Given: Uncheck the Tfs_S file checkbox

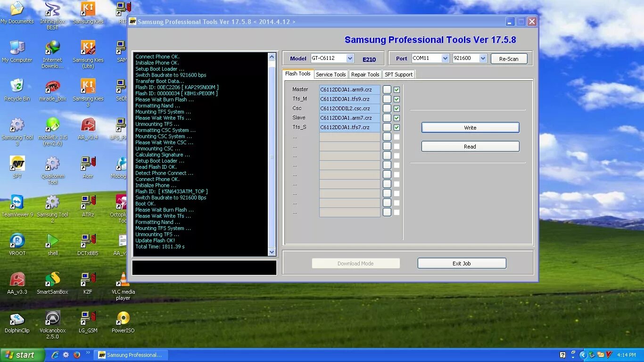Looking at the screenshot, I should [396, 127].
